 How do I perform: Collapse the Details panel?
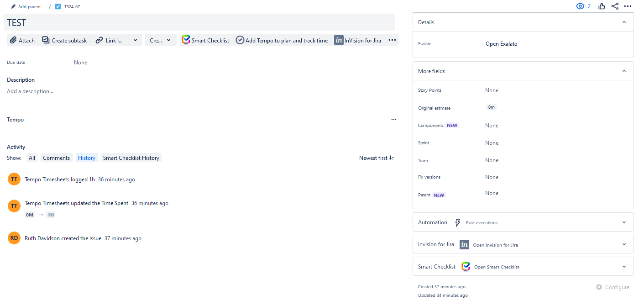624,22
